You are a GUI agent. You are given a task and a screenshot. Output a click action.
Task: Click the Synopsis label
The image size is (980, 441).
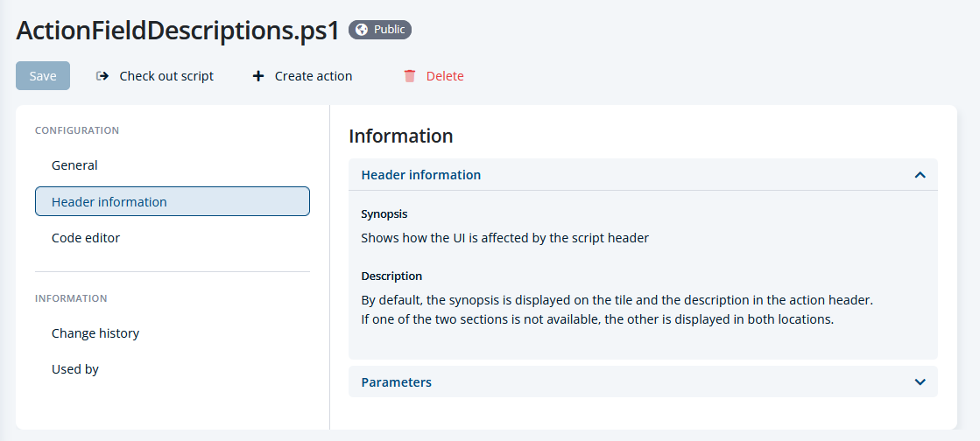[x=384, y=214]
